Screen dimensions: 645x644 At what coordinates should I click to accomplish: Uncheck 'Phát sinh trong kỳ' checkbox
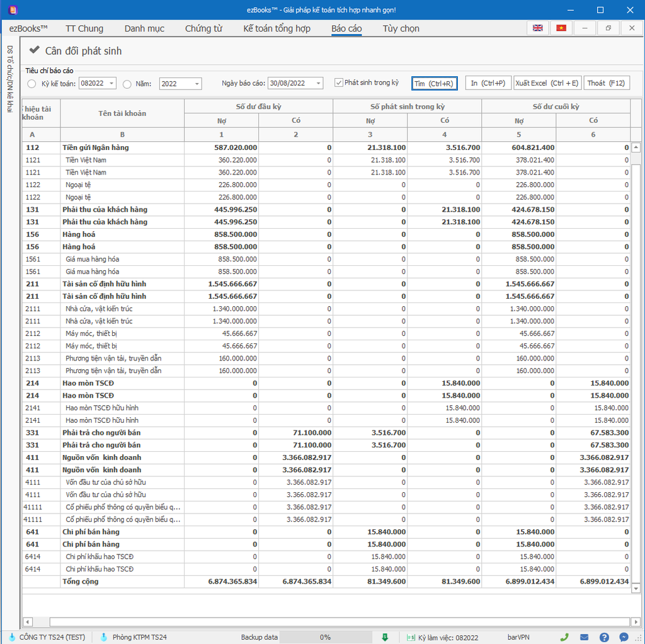point(339,83)
